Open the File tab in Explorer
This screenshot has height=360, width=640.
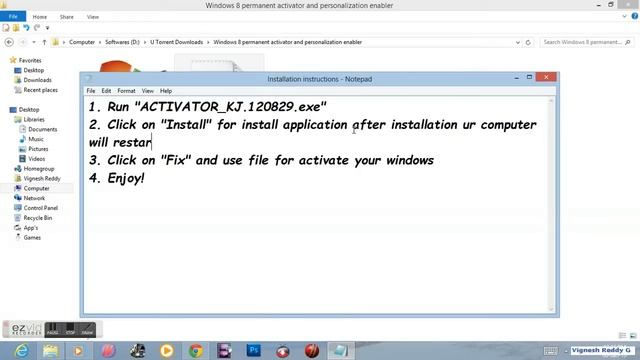13,16
